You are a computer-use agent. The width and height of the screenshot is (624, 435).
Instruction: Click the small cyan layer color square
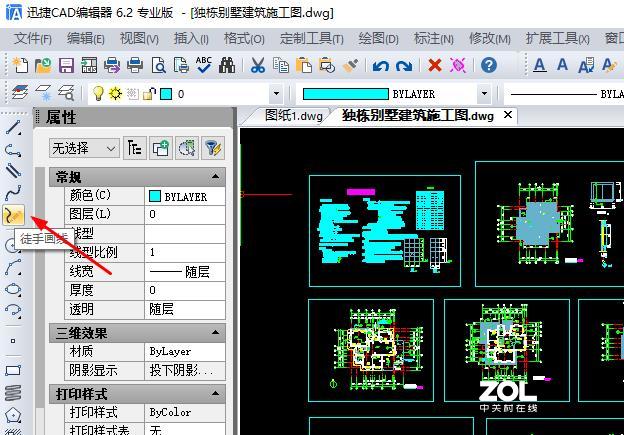click(166, 94)
